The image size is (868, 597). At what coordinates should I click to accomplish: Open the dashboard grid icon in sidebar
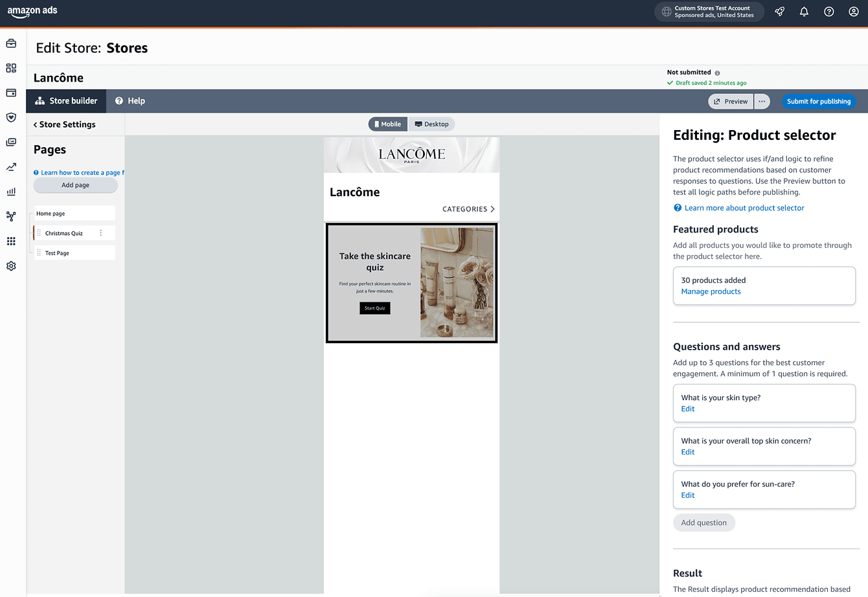(11, 68)
